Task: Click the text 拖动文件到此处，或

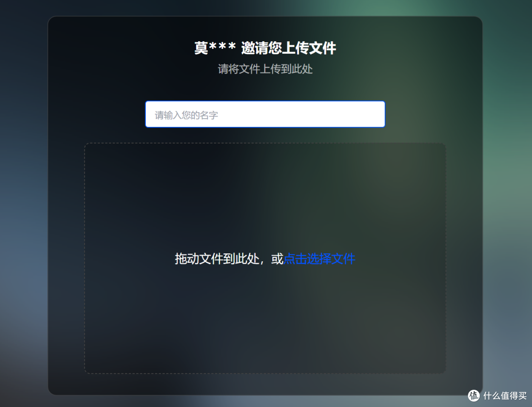Action: pyautogui.click(x=229, y=259)
